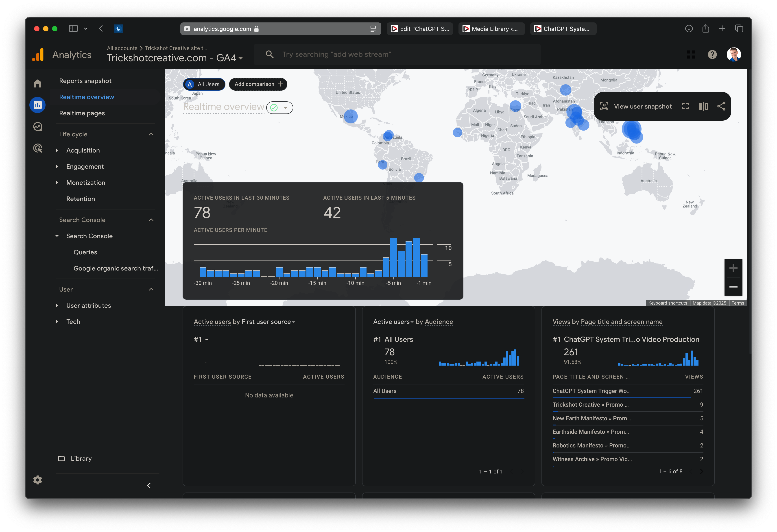This screenshot has height=532, width=777.
Task: Click Safari share icon
Action: tap(705, 29)
